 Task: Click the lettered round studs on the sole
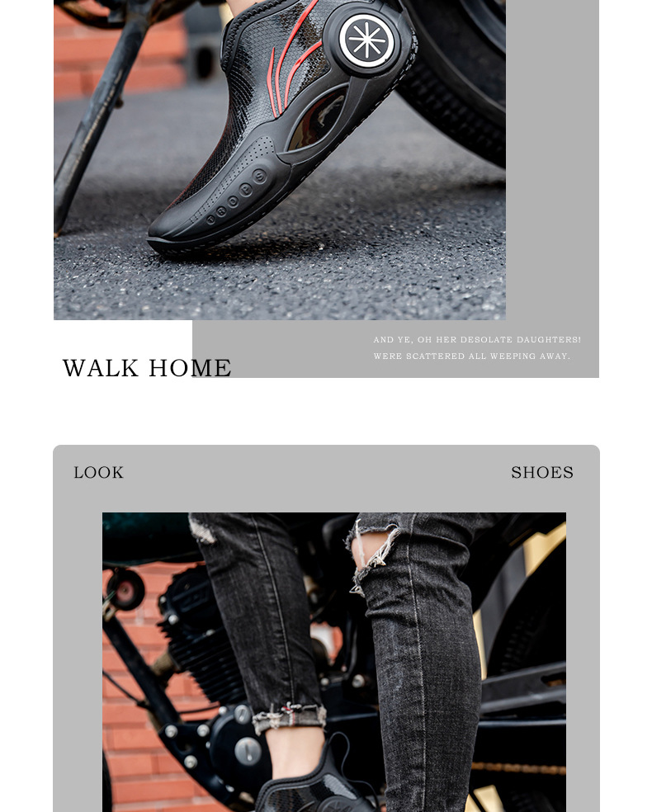[236, 198]
